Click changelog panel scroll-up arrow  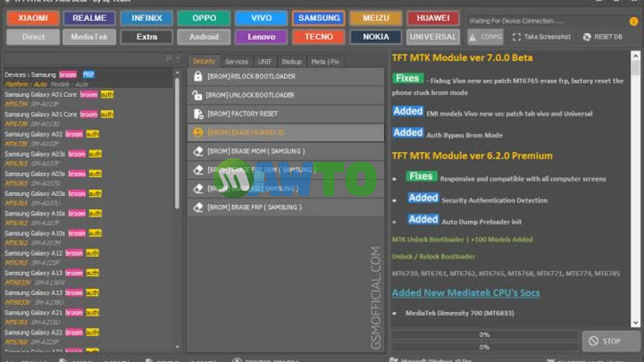click(635, 55)
